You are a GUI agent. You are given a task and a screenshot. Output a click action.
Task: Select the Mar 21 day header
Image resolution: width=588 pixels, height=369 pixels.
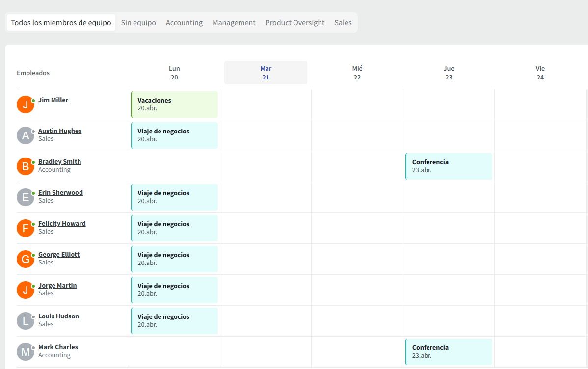[x=266, y=73]
